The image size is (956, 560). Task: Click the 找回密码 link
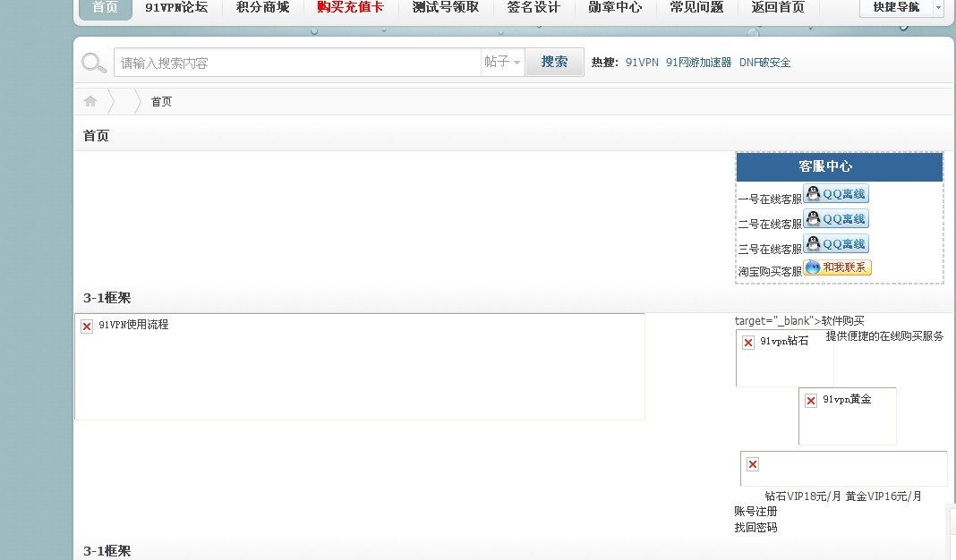tap(756, 527)
